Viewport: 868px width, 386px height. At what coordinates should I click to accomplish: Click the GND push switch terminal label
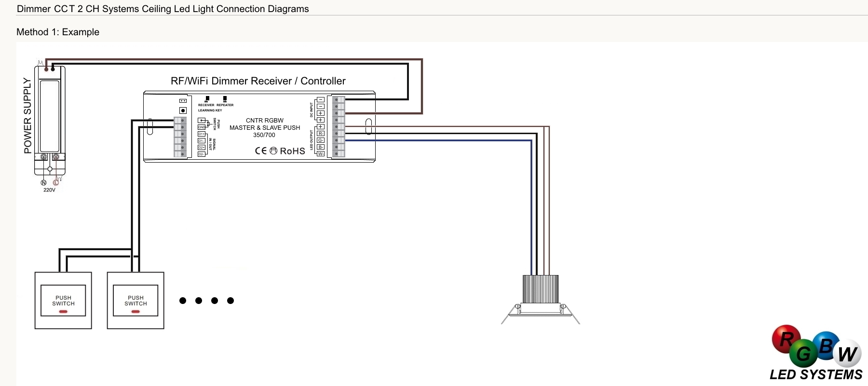coord(202,127)
